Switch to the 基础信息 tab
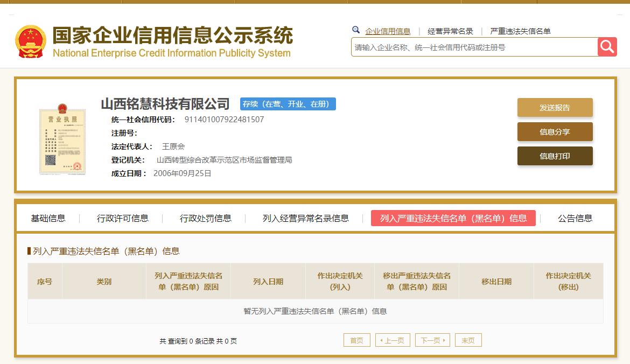630x364 pixels. pos(48,218)
